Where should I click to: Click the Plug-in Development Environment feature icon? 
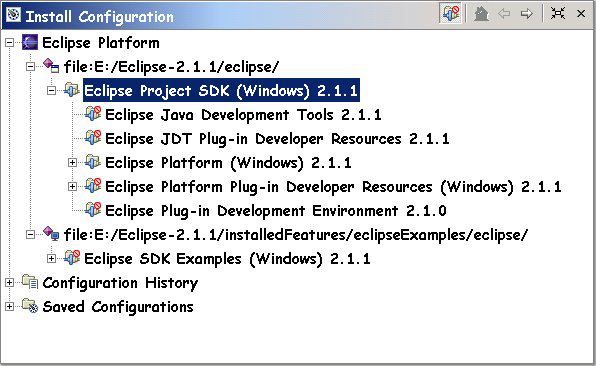click(x=93, y=209)
